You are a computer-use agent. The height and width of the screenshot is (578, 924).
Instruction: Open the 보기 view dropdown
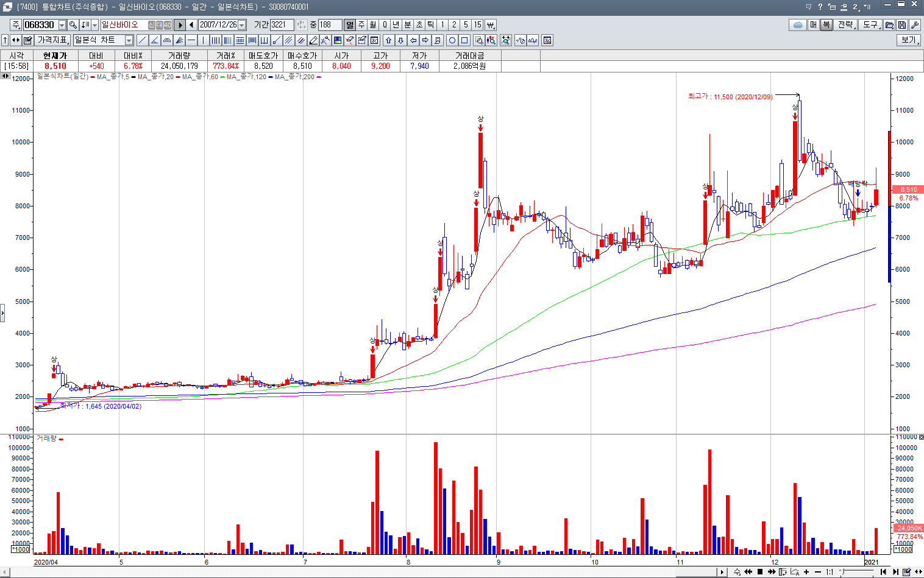[909, 40]
